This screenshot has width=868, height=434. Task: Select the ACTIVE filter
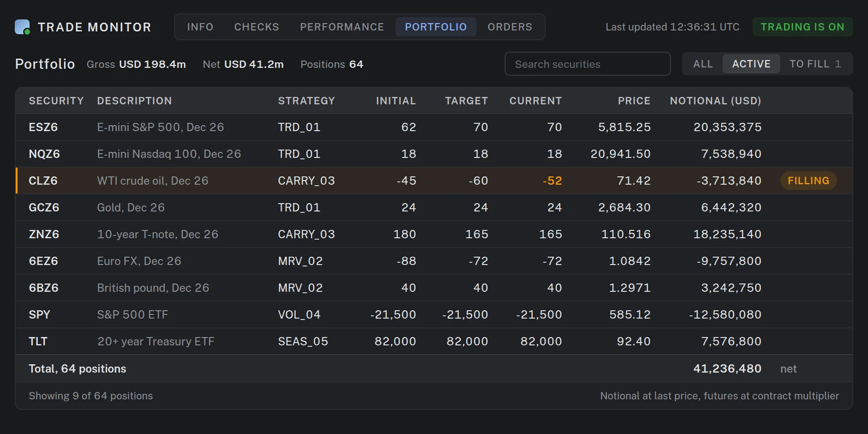point(751,64)
